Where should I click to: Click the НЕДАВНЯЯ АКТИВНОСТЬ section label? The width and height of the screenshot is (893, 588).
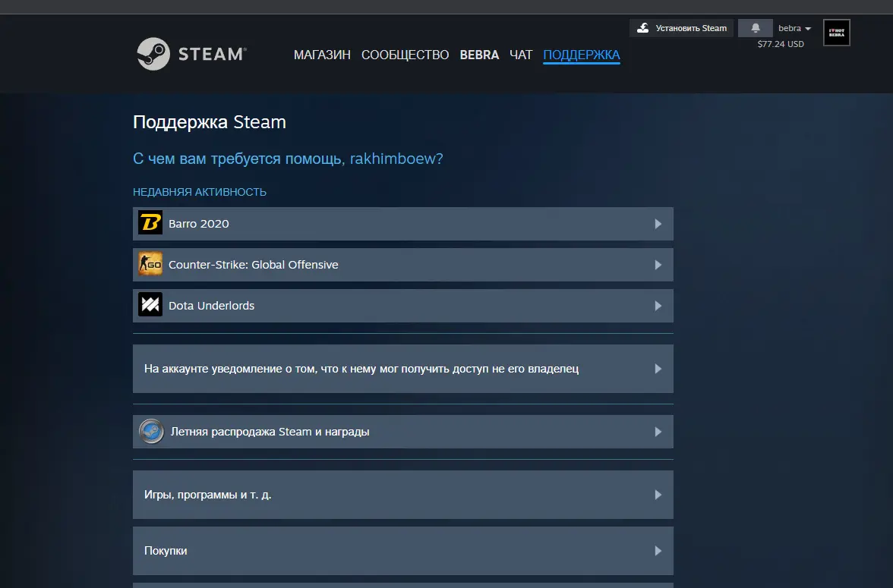[x=199, y=192]
